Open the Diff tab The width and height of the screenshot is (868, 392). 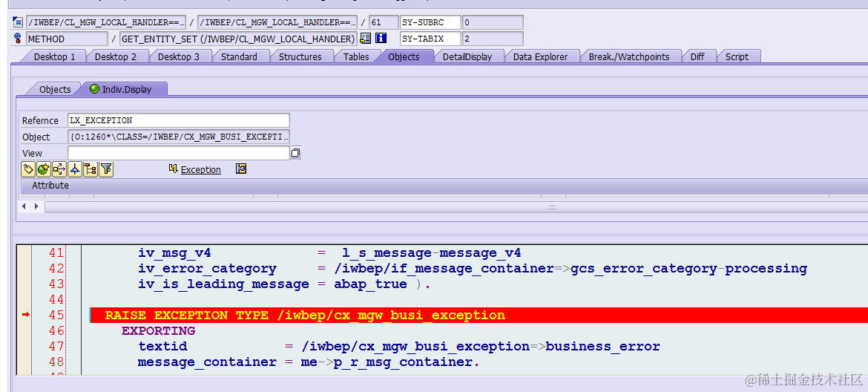(x=697, y=56)
